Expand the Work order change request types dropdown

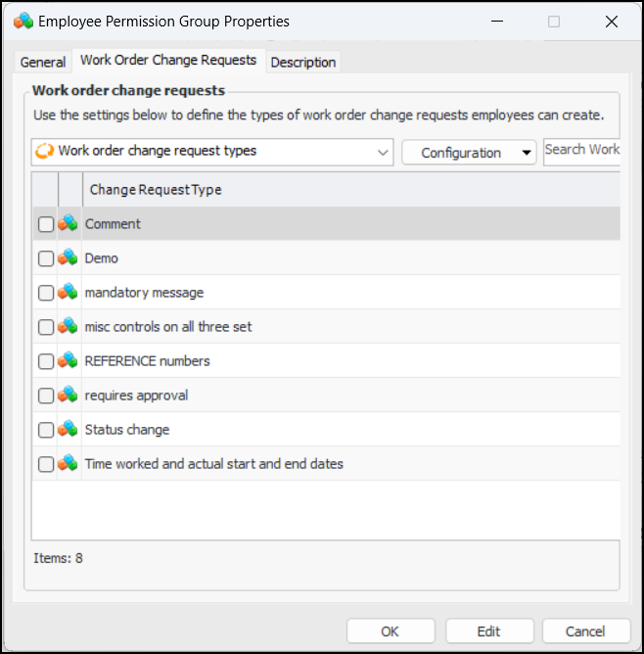(x=382, y=152)
